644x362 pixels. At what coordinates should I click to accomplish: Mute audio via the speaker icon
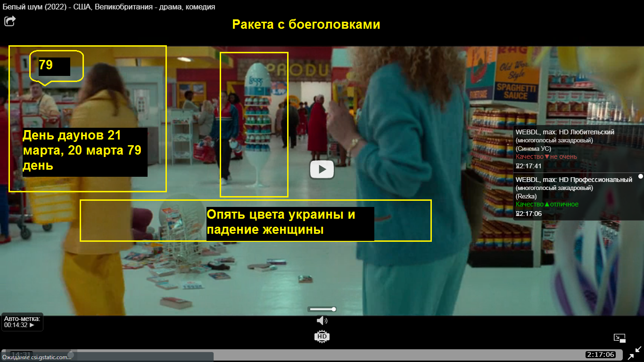pyautogui.click(x=322, y=321)
